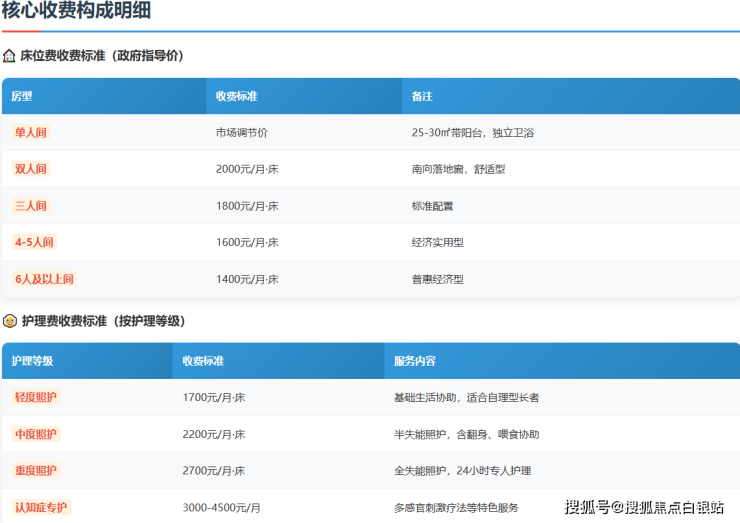
Task: Select the 单人间 room type tag
Action: [x=31, y=133]
